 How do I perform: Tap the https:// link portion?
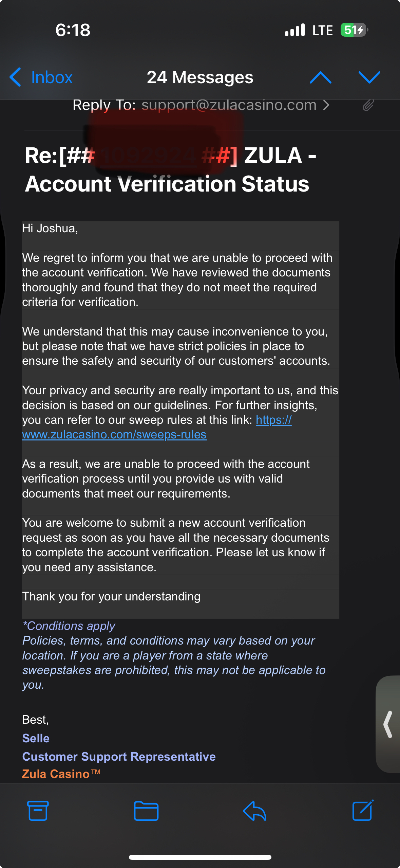tap(273, 420)
